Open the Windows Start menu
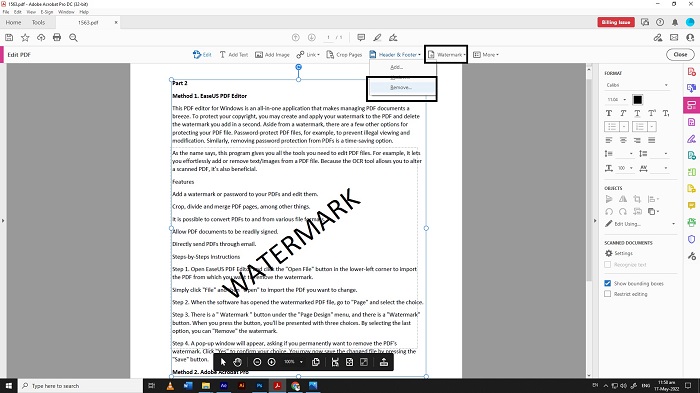This screenshot has width=700, height=393. click(x=8, y=385)
